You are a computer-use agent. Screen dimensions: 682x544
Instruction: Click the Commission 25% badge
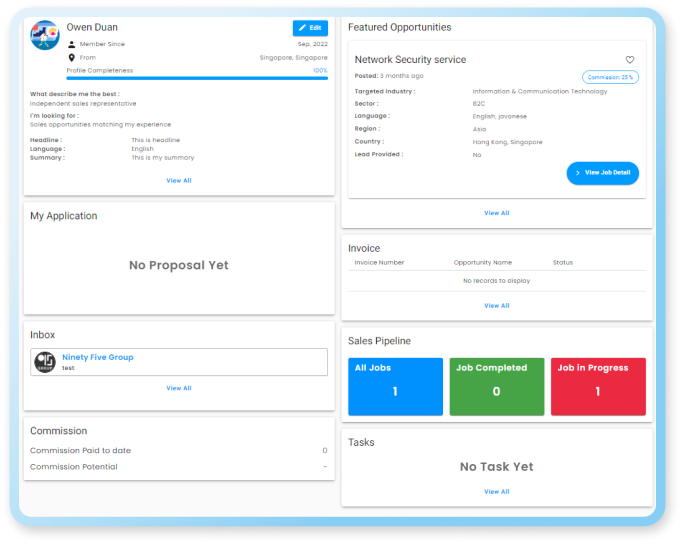tap(610, 77)
